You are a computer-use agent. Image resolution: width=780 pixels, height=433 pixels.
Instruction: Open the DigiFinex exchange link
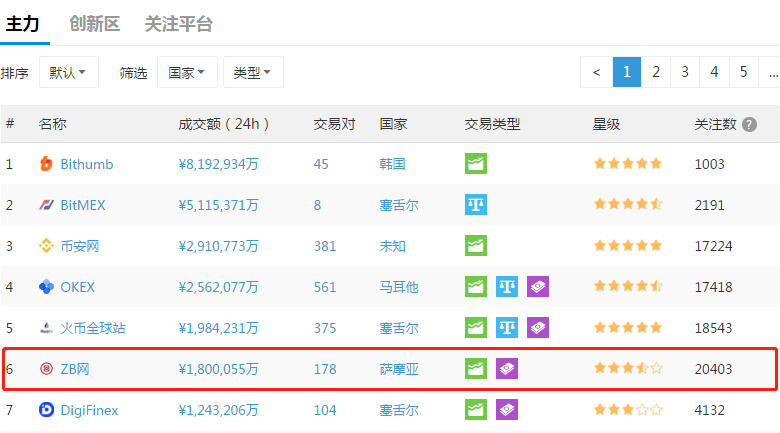89,410
